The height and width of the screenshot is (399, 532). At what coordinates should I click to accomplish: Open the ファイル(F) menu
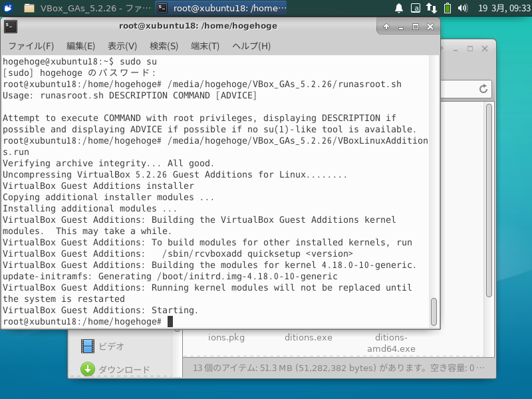[31, 46]
